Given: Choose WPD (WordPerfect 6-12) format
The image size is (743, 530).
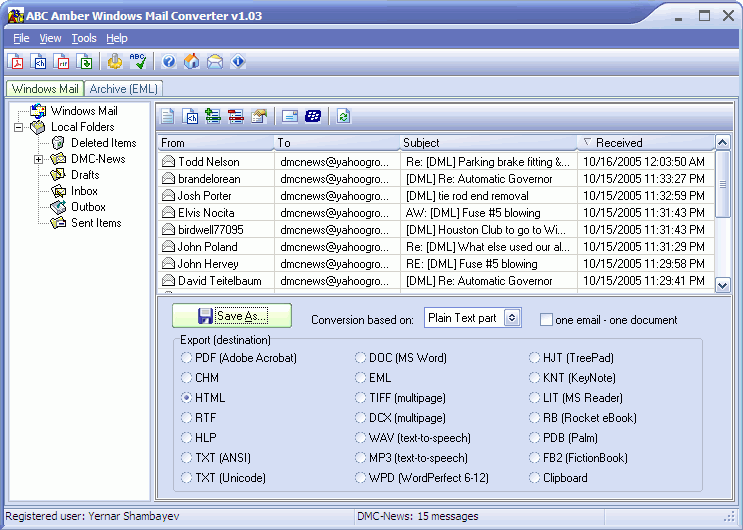Looking at the screenshot, I should coord(361,478).
